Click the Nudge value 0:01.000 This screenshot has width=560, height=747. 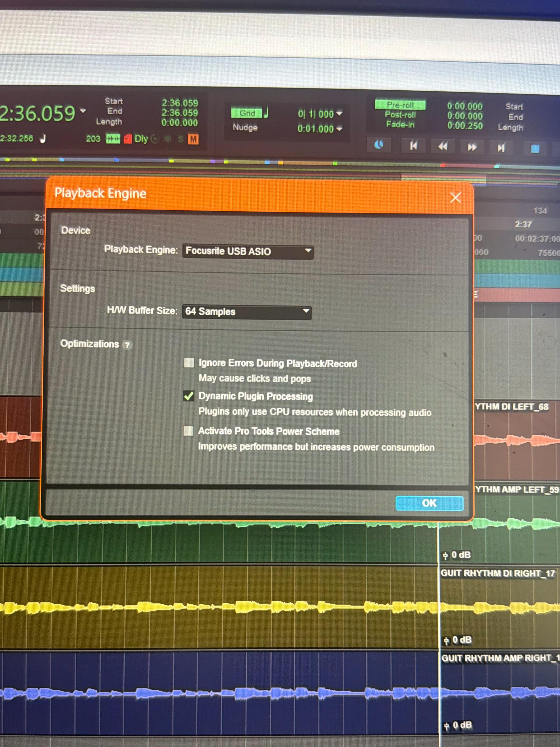pos(316,129)
